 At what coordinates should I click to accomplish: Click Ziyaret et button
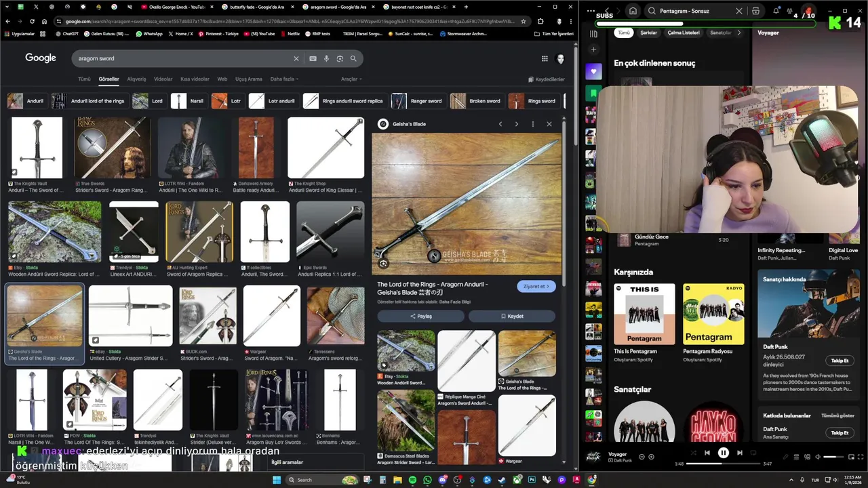point(536,287)
